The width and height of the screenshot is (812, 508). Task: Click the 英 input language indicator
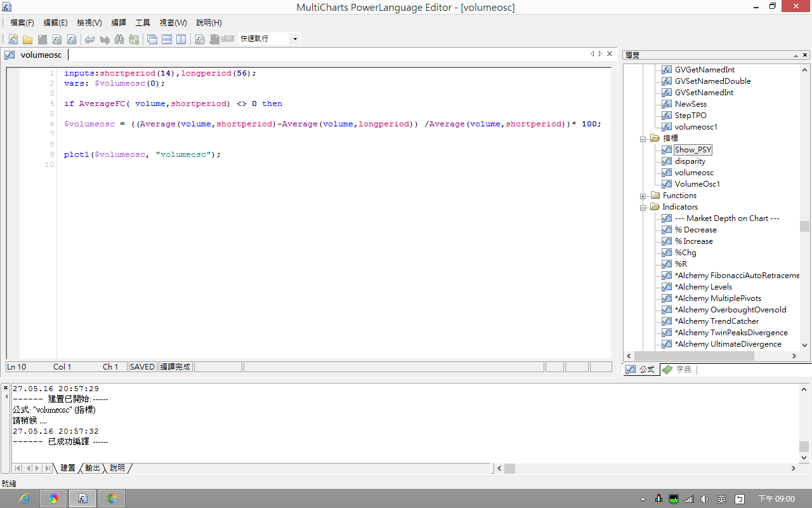(x=721, y=499)
